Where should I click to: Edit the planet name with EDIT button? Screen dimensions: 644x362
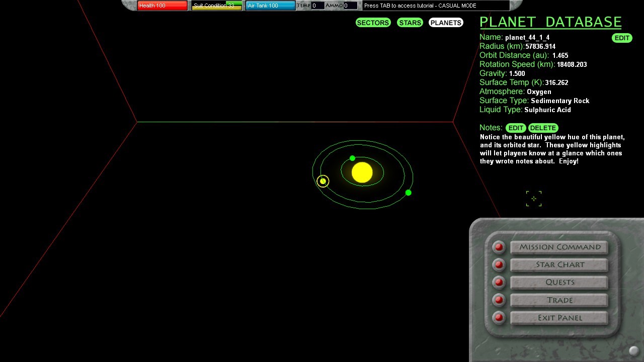point(622,38)
